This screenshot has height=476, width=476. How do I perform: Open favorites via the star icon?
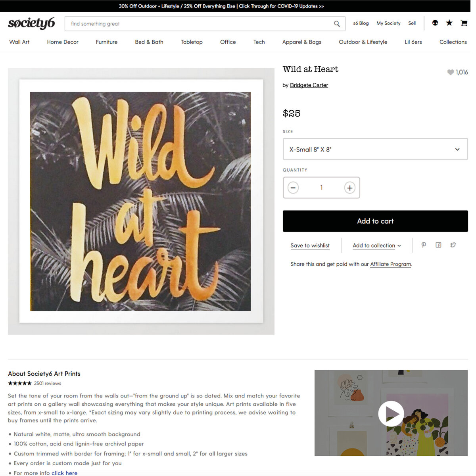click(x=449, y=23)
